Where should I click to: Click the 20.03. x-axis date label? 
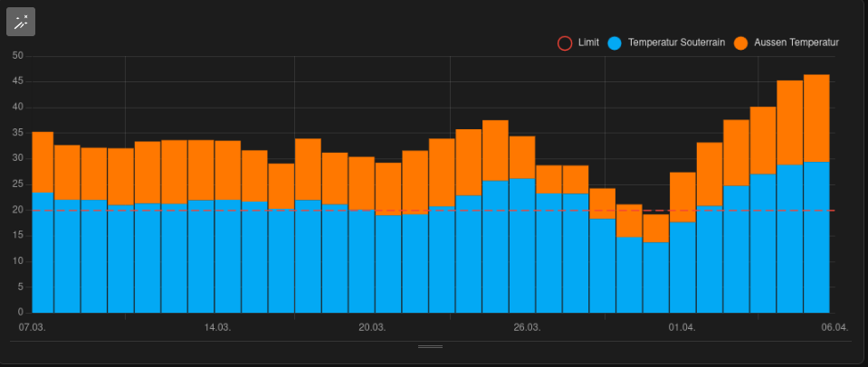pos(372,327)
